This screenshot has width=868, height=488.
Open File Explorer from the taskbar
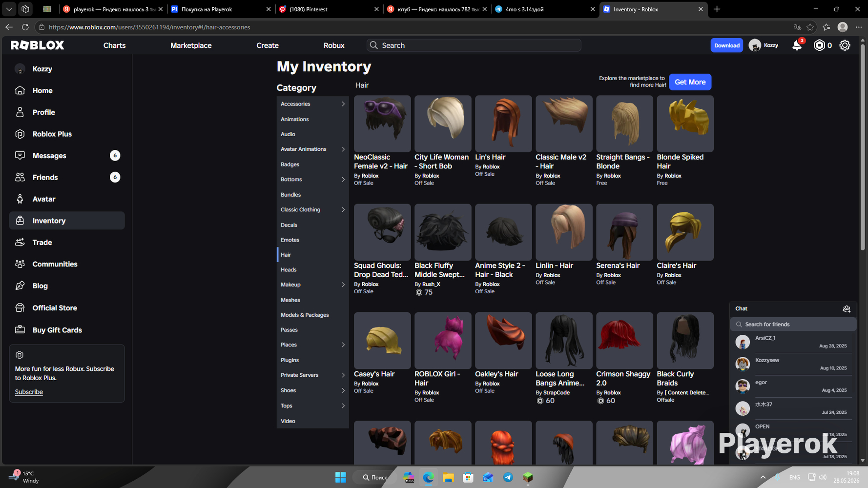(x=448, y=477)
